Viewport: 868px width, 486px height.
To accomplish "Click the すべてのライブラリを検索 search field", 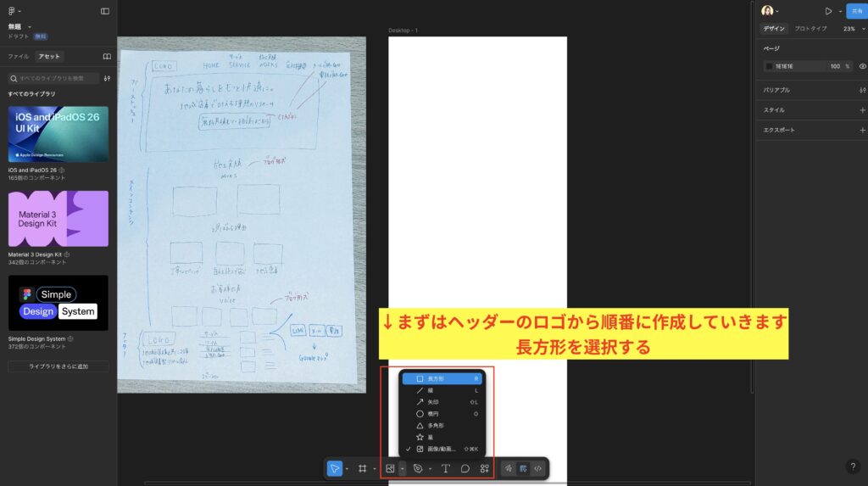I will (55, 78).
